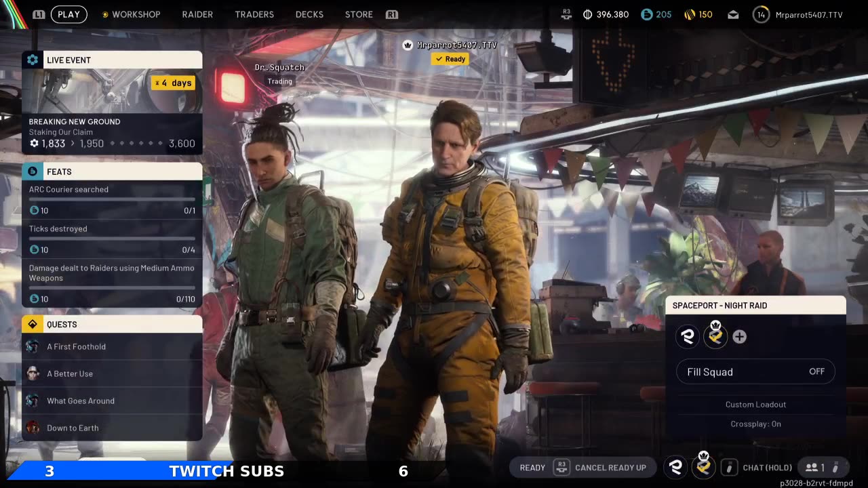Click the L1 bumper icon left of PLAY
The height and width of the screenshot is (488, 868).
coord(39,14)
